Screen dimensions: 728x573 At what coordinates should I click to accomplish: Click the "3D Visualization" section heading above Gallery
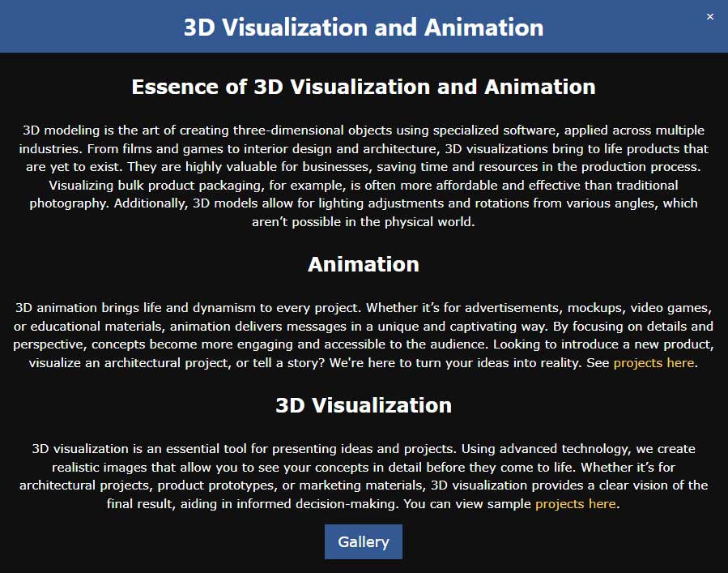tap(364, 405)
